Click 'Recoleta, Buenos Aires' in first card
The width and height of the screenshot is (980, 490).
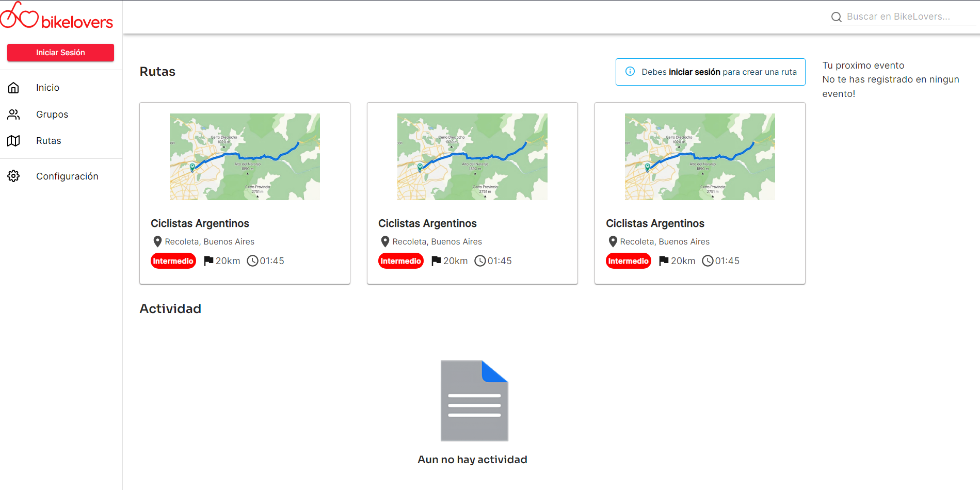[x=210, y=241]
